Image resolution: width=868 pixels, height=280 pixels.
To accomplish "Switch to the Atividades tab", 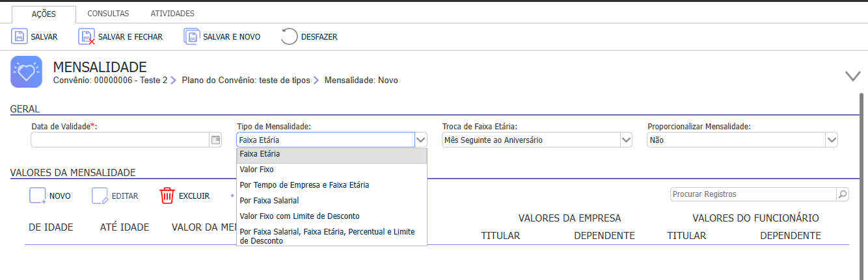I will click(172, 14).
